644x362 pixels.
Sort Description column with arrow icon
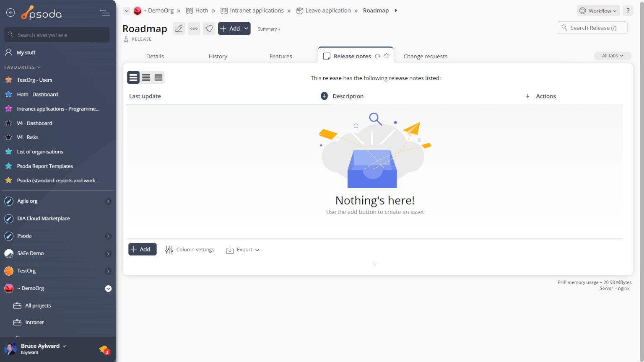527,96
